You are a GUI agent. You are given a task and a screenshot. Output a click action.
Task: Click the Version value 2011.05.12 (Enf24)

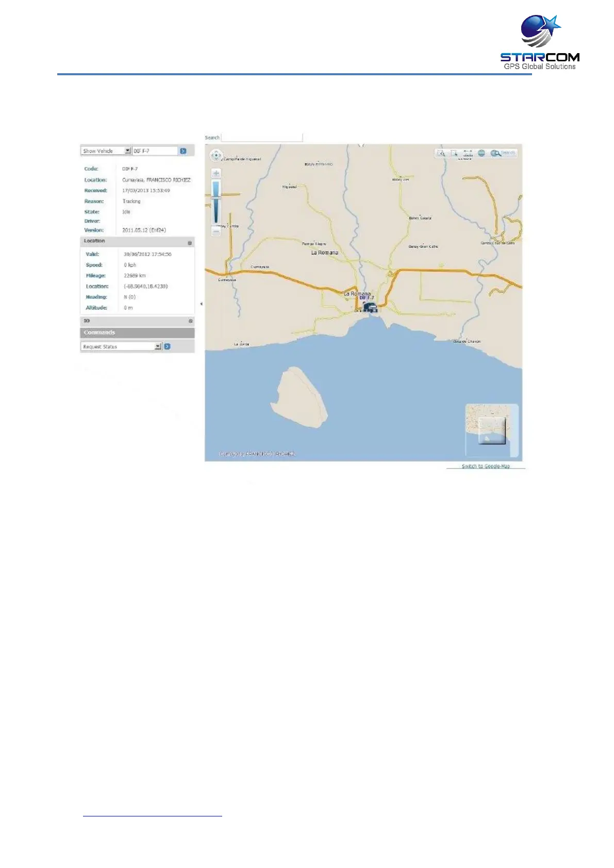tap(144, 230)
